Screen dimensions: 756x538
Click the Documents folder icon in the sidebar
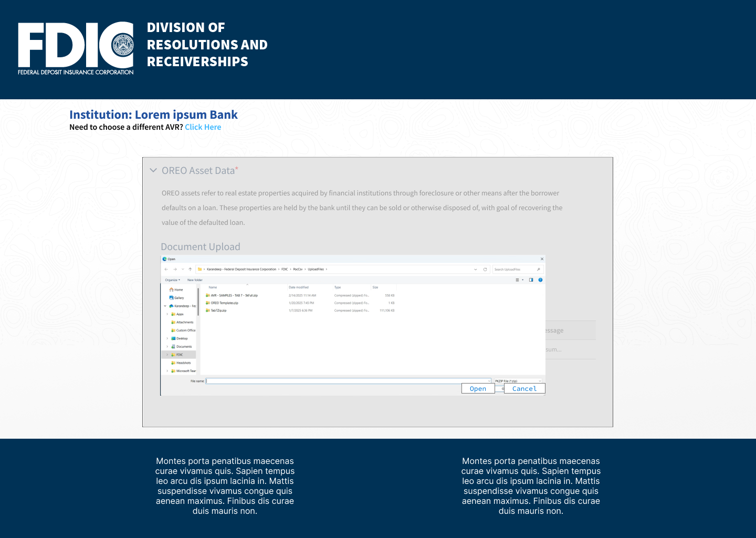(173, 347)
